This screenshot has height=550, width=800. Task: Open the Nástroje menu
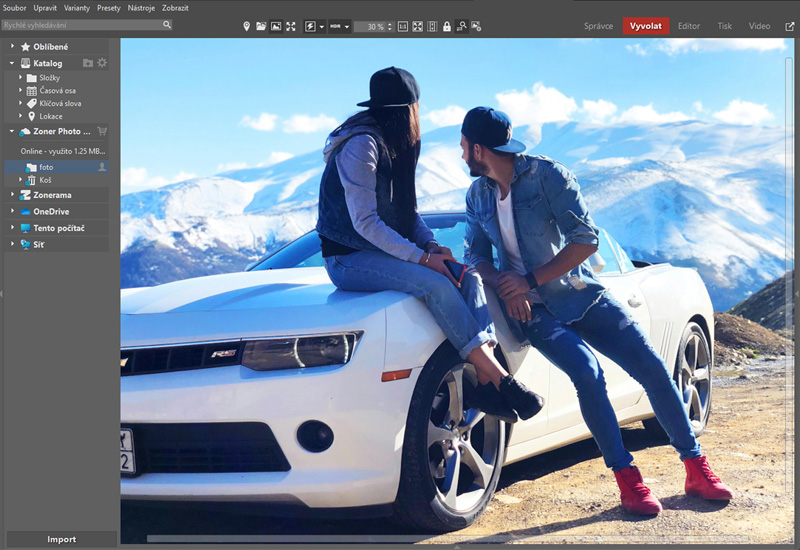click(x=141, y=7)
